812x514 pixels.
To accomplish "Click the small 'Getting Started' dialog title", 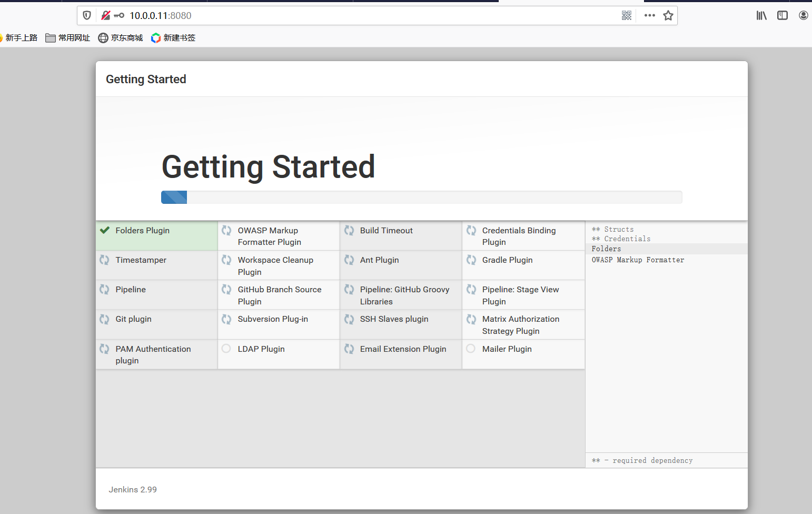I will [146, 80].
